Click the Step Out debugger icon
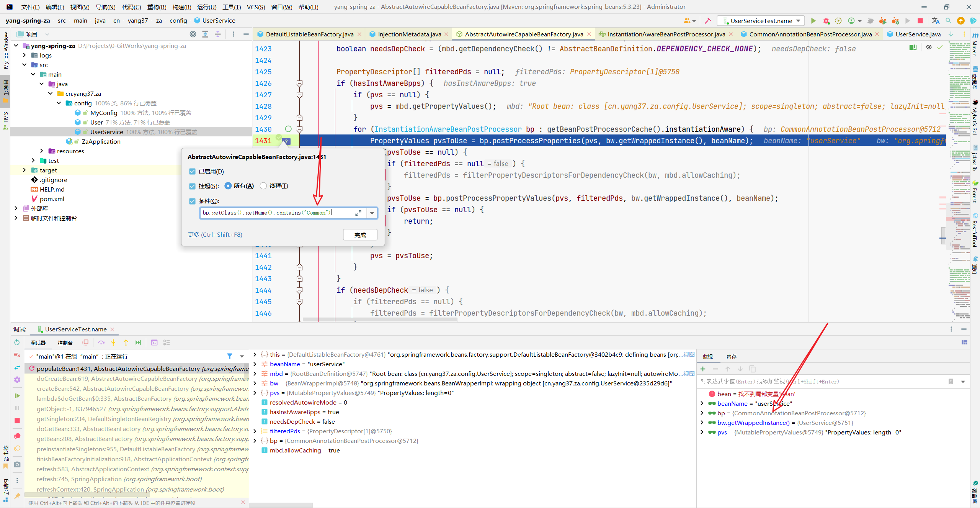This screenshot has width=980, height=508. coord(126,342)
